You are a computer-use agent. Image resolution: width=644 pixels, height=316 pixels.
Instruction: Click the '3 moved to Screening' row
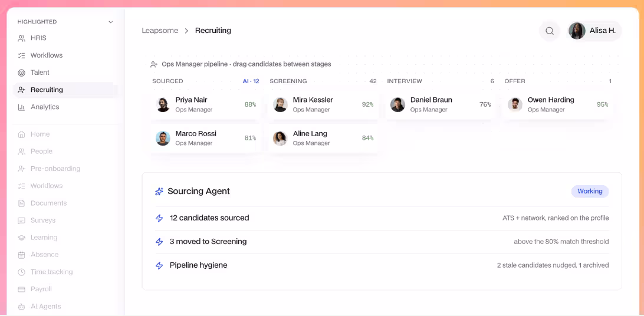point(382,242)
